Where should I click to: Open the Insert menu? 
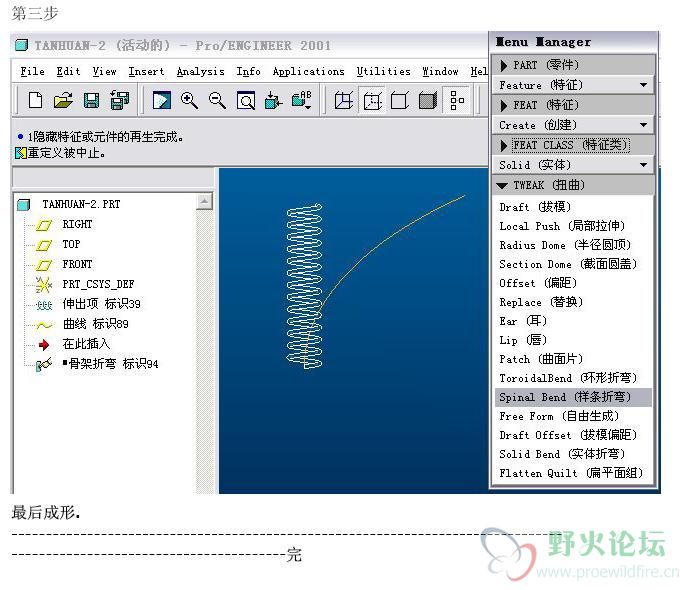click(146, 72)
